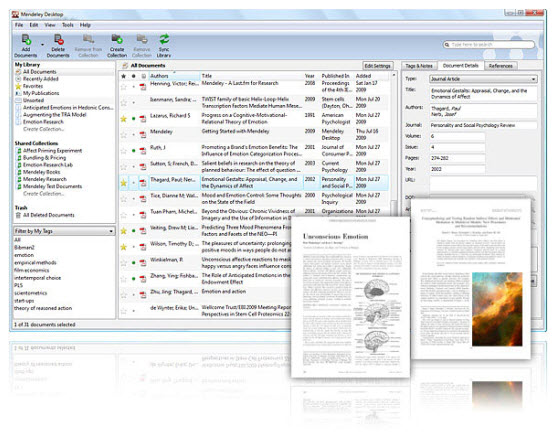This screenshot has height=444, width=558.
Task: Open the Edit menu
Action: 34,25
